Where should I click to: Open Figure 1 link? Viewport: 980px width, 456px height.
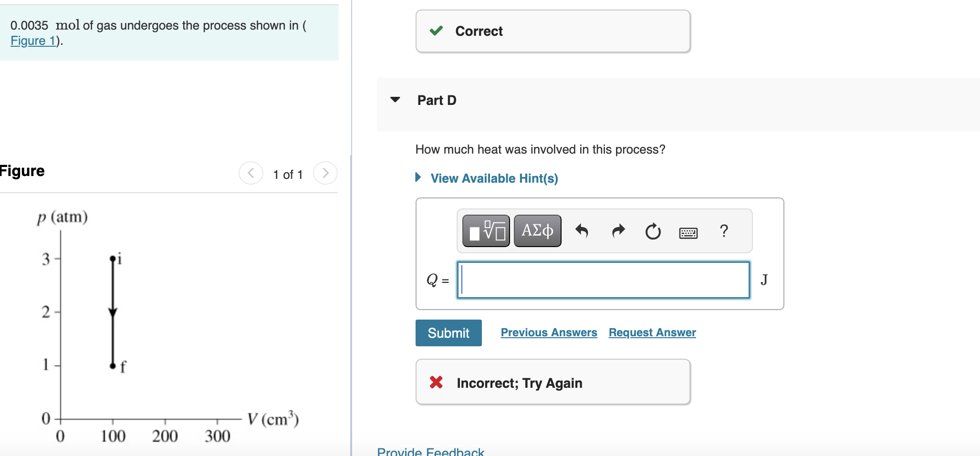(31, 41)
